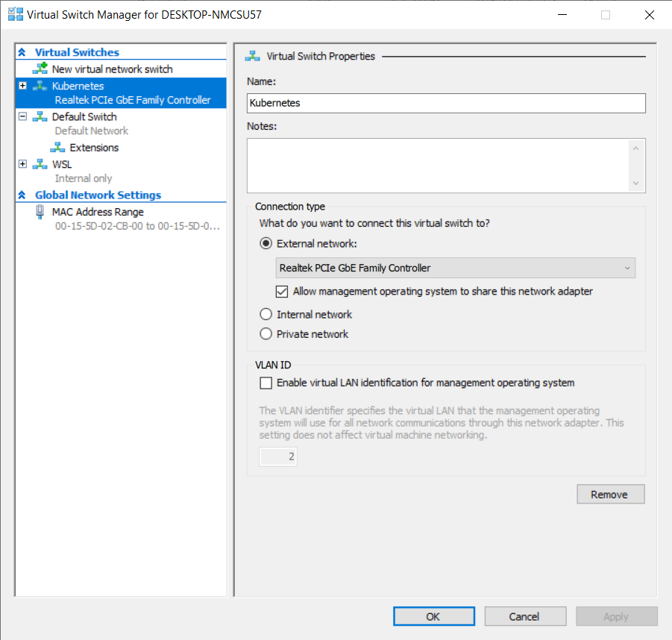This screenshot has width=672, height=640.
Task: Expand the WSL switch tree node
Action: point(22,164)
